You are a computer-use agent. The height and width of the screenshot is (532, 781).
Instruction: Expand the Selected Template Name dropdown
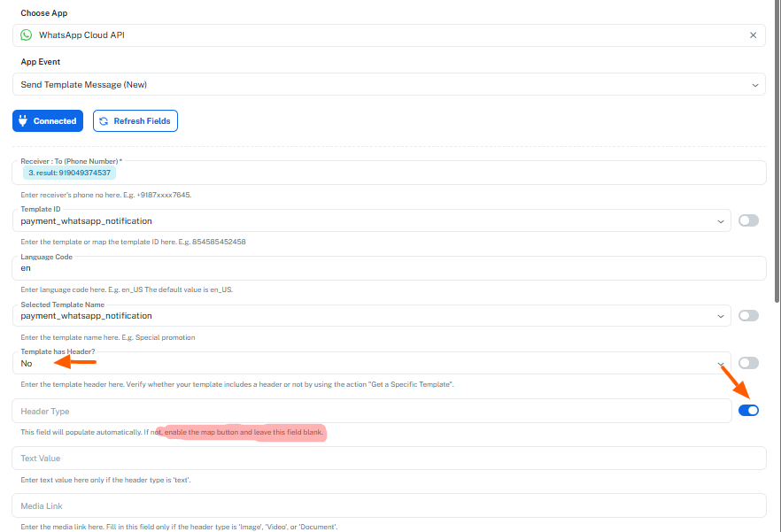tap(372, 316)
